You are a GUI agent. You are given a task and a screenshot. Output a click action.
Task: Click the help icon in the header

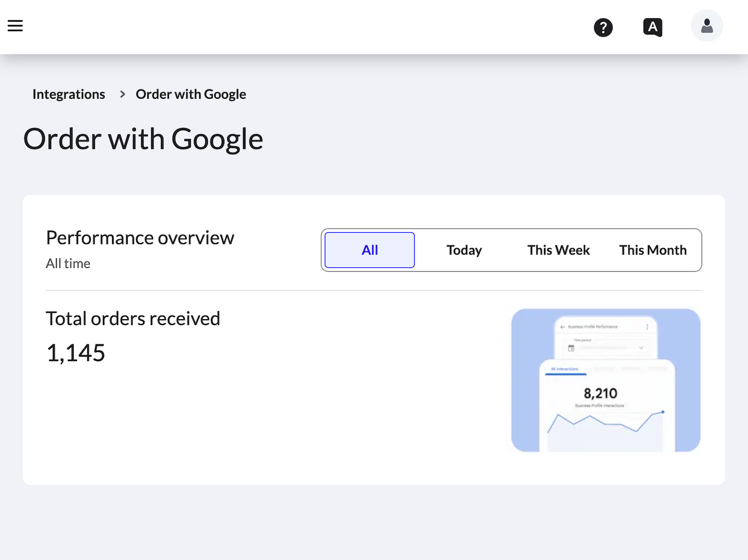tap(603, 27)
